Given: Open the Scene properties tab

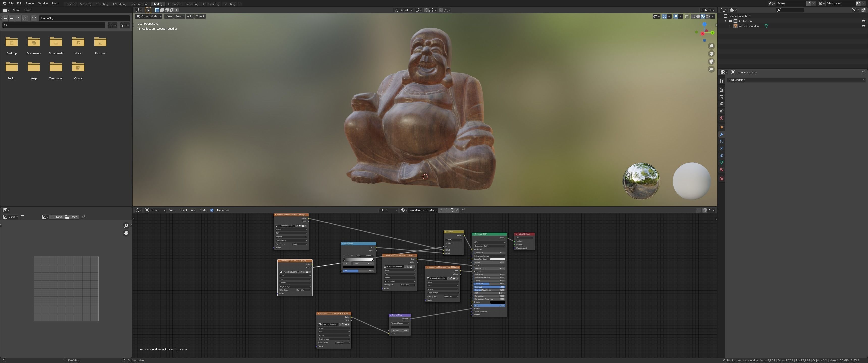Looking at the screenshot, I should (721, 111).
